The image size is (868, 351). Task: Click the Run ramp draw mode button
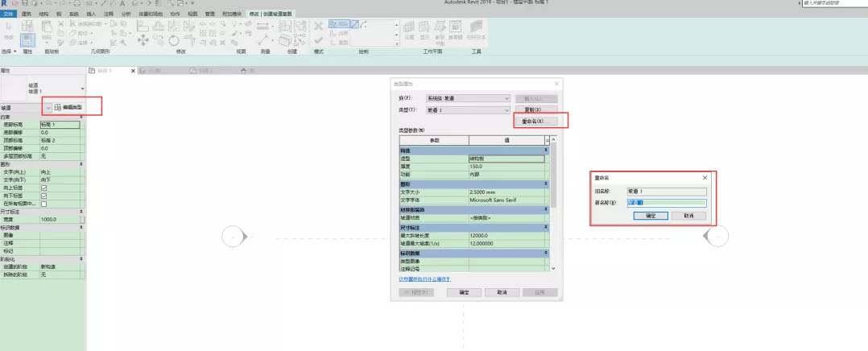[x=339, y=24]
